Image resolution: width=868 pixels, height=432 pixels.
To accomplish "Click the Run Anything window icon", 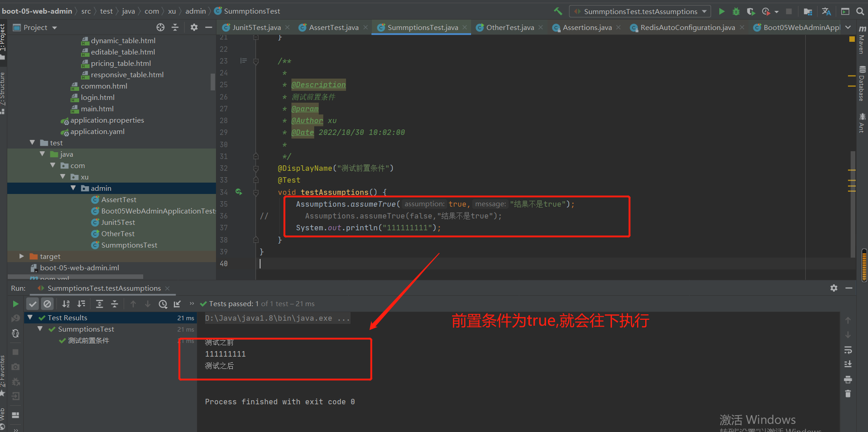I will (x=845, y=11).
